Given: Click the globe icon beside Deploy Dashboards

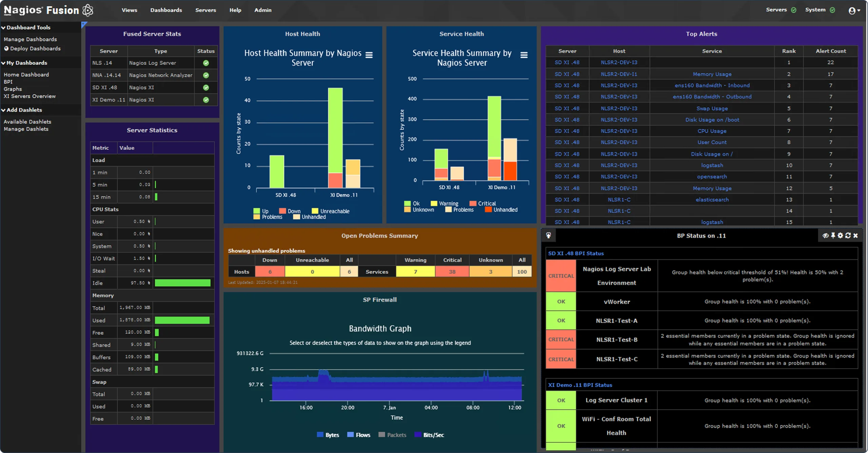Looking at the screenshot, I should point(6,49).
